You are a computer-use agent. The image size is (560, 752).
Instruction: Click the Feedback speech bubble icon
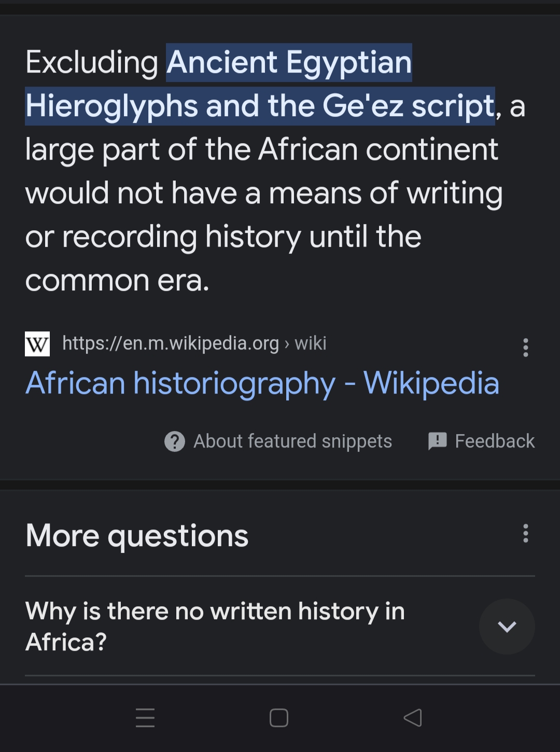pyautogui.click(x=437, y=441)
